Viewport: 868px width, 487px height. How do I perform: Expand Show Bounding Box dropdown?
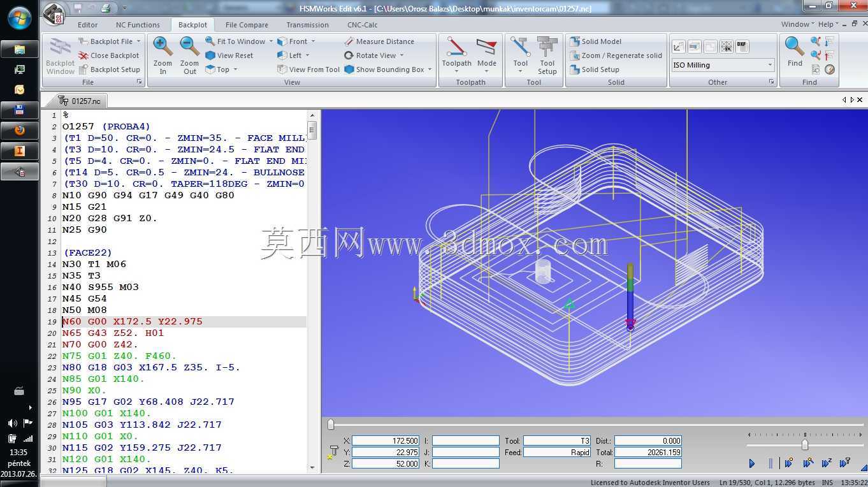tap(430, 69)
